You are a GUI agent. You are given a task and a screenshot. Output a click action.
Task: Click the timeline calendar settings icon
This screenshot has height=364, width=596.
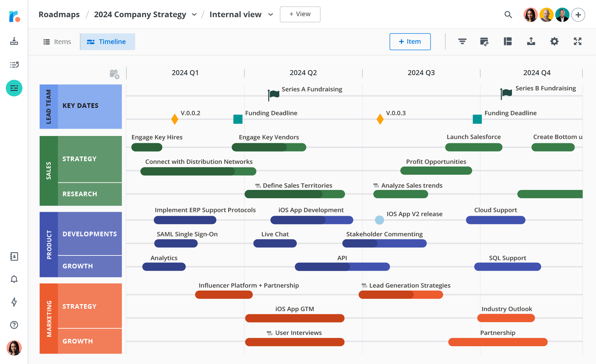tap(115, 75)
